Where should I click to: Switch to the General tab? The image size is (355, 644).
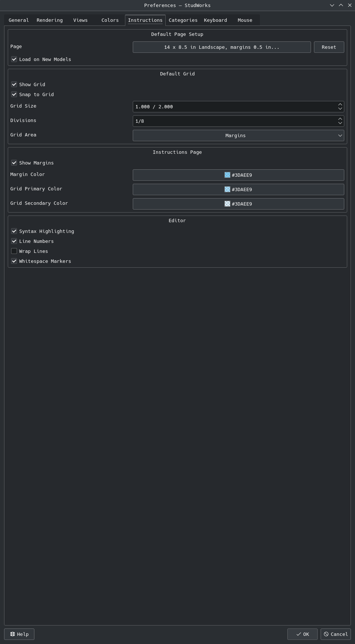pos(18,20)
